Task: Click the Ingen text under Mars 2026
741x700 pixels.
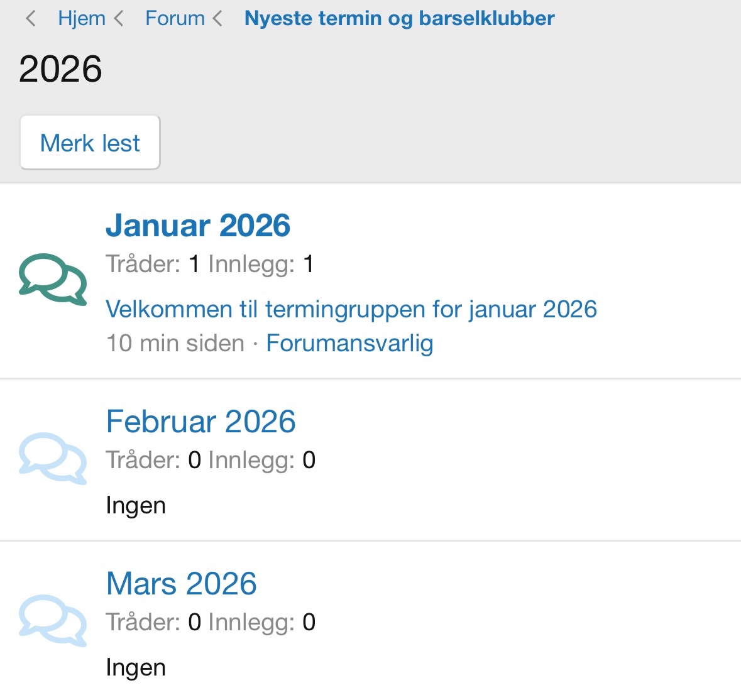Action: pos(136,667)
